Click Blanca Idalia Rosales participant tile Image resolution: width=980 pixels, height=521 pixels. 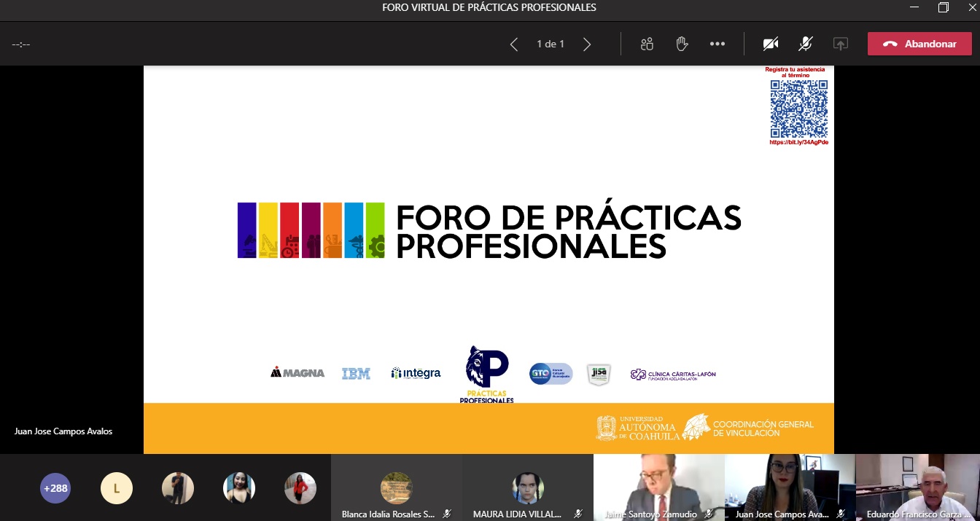coord(396,488)
